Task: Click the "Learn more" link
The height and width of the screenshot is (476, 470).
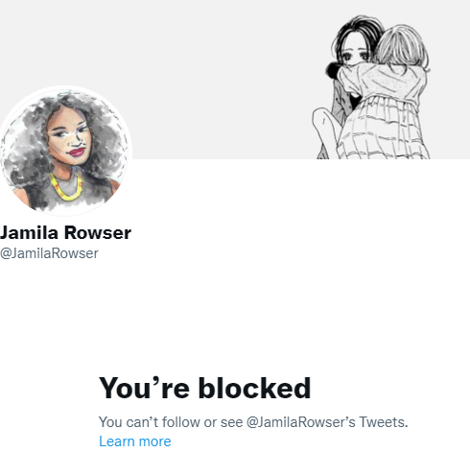Action: 135,441
